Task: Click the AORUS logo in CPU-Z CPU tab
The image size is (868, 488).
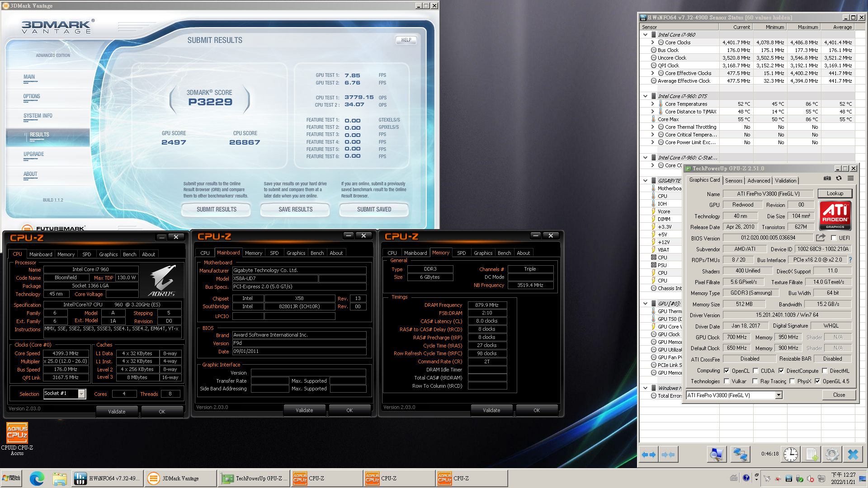Action: pos(163,280)
